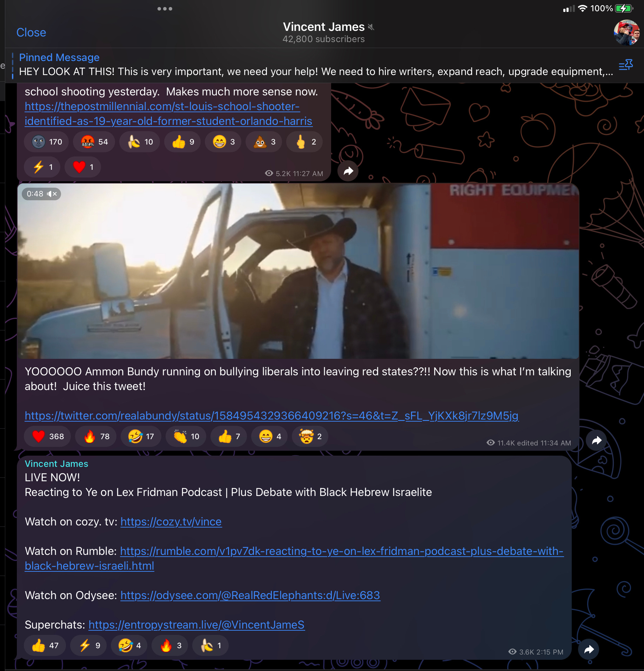Forward the 11:27 AM school shooting post

348,171
